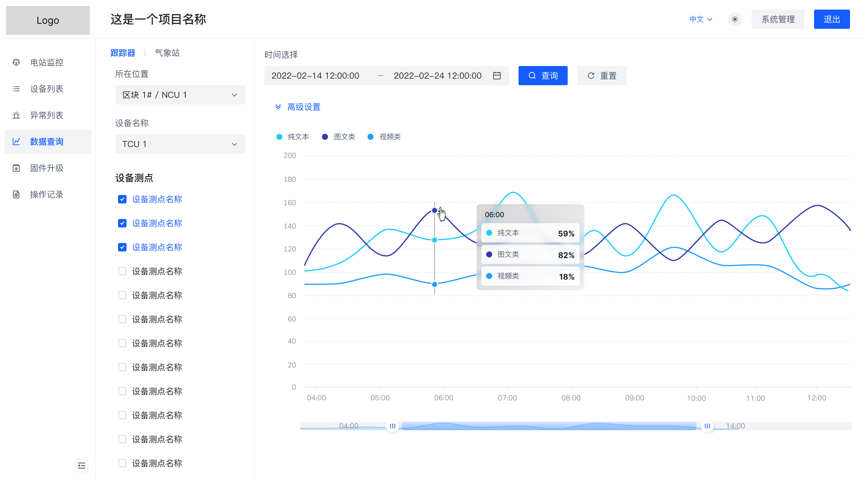Click the 退出 logout button
Viewport: 868px width, 480px height.
[832, 19]
